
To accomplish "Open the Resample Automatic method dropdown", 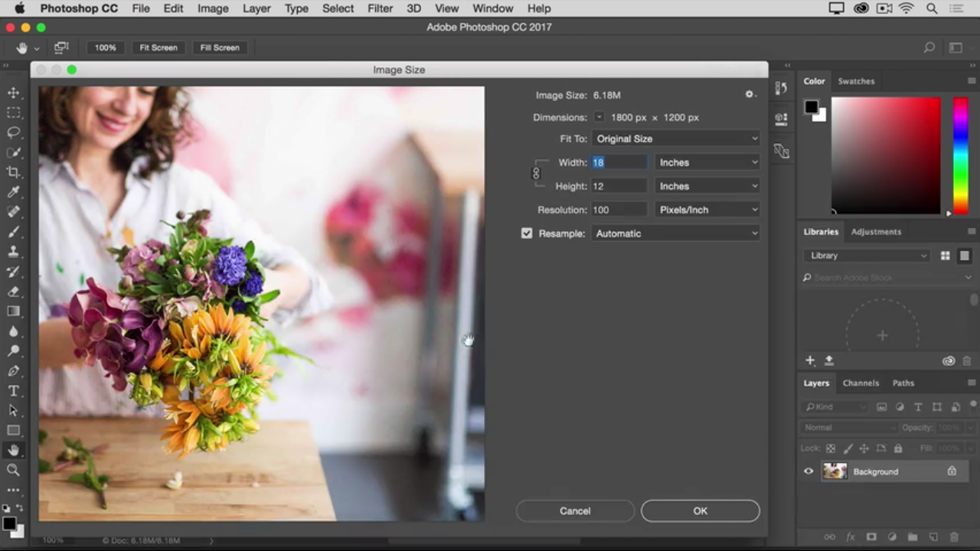I will (x=676, y=233).
